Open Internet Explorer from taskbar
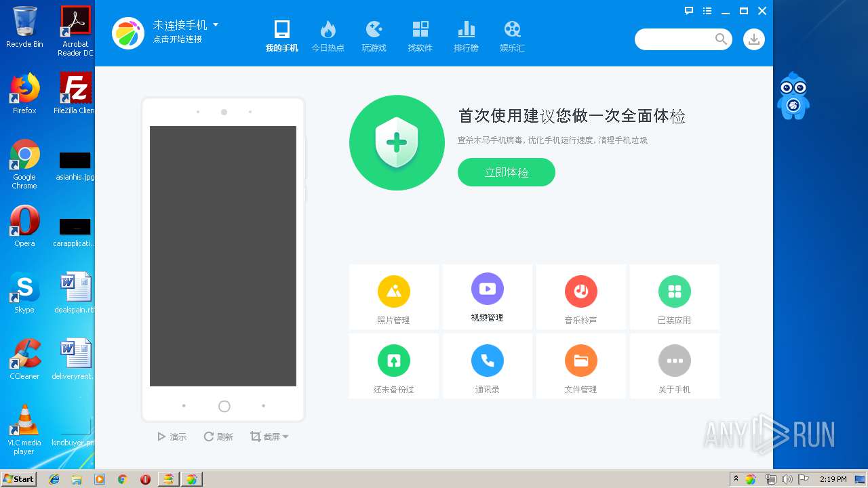Image resolution: width=868 pixels, height=488 pixels. tap(54, 479)
